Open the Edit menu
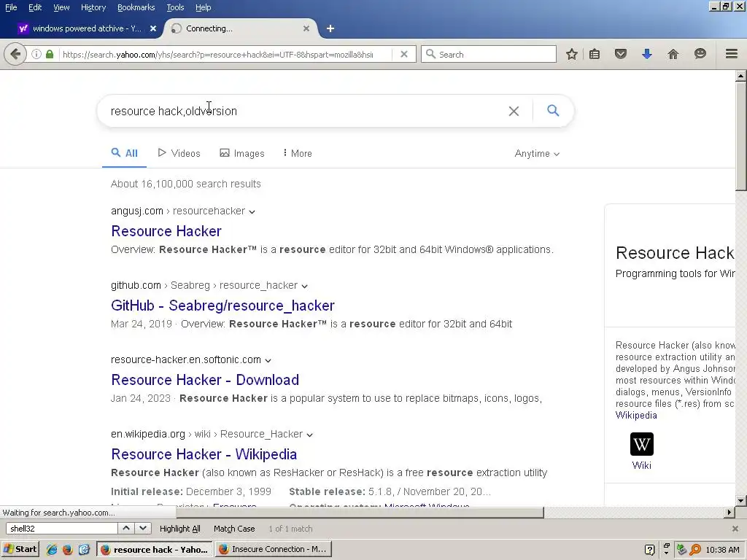The image size is (747, 560). click(x=35, y=7)
